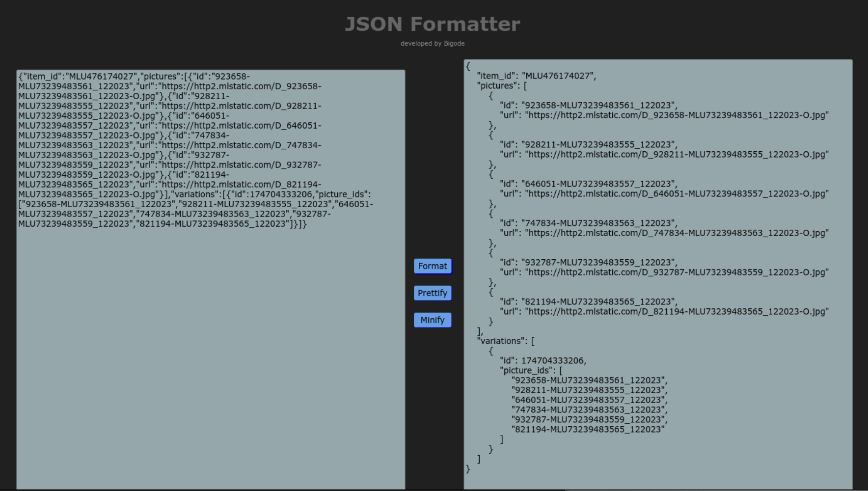This screenshot has width=868, height=491.
Task: Click the Prettify button
Action: (433, 293)
